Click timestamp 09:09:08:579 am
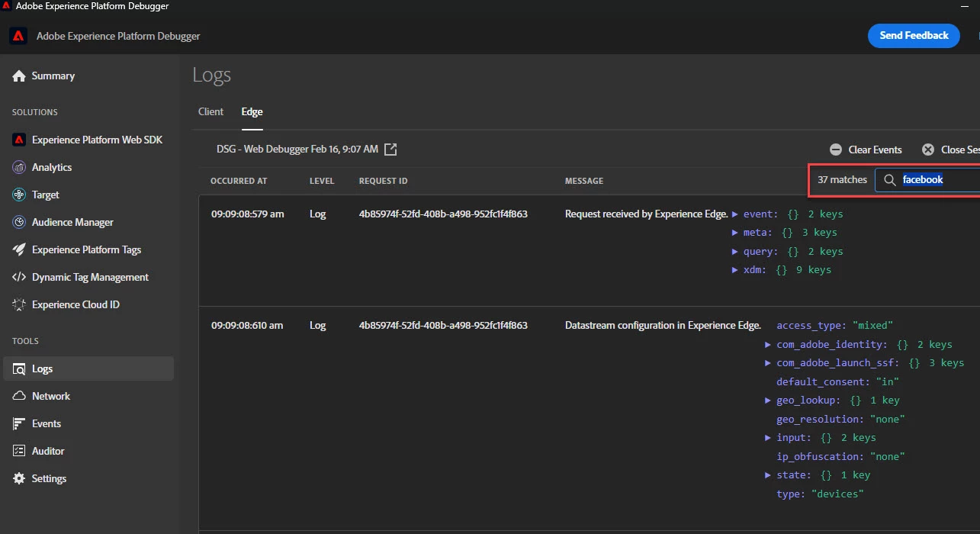The width and height of the screenshot is (980, 534). click(x=247, y=214)
